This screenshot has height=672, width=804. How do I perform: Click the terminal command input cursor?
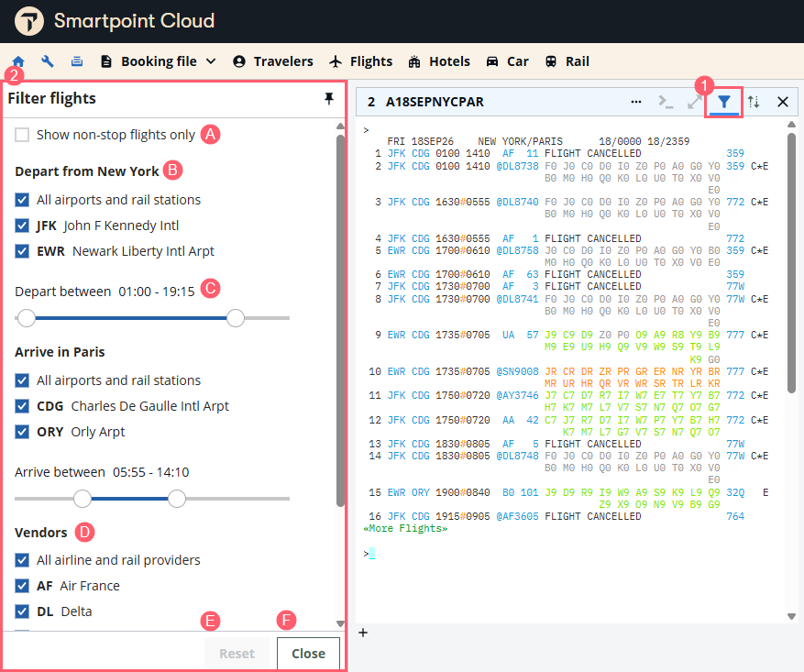[x=372, y=554]
